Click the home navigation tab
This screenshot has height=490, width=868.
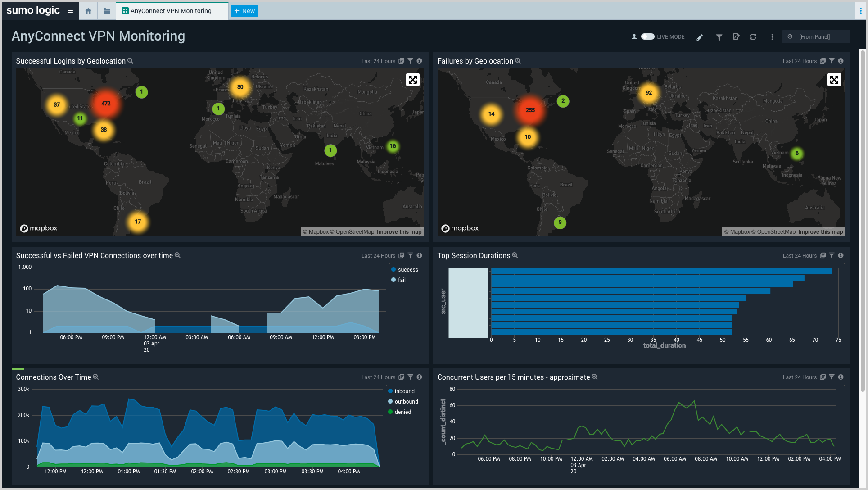coord(88,11)
